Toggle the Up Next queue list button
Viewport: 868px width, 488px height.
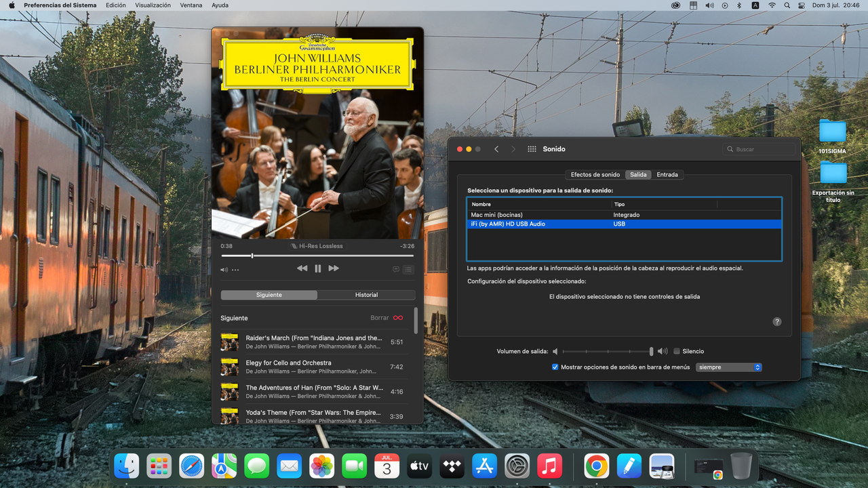click(408, 269)
